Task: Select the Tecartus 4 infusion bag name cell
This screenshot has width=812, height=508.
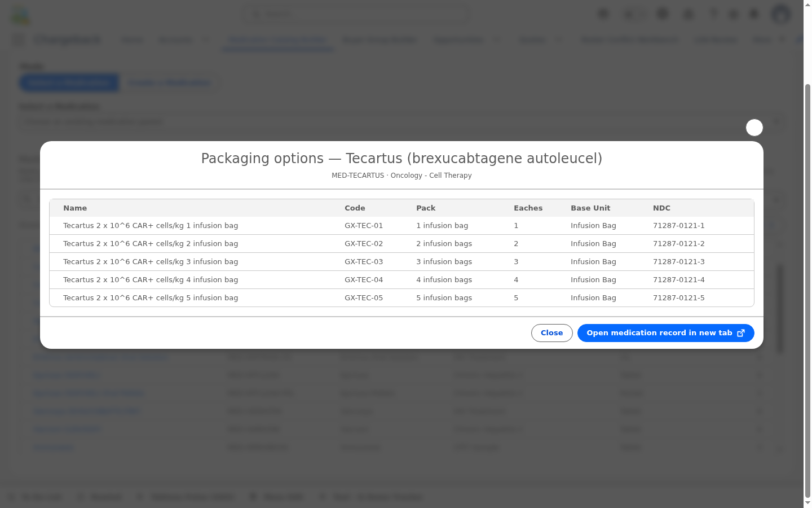Action: 151,280
